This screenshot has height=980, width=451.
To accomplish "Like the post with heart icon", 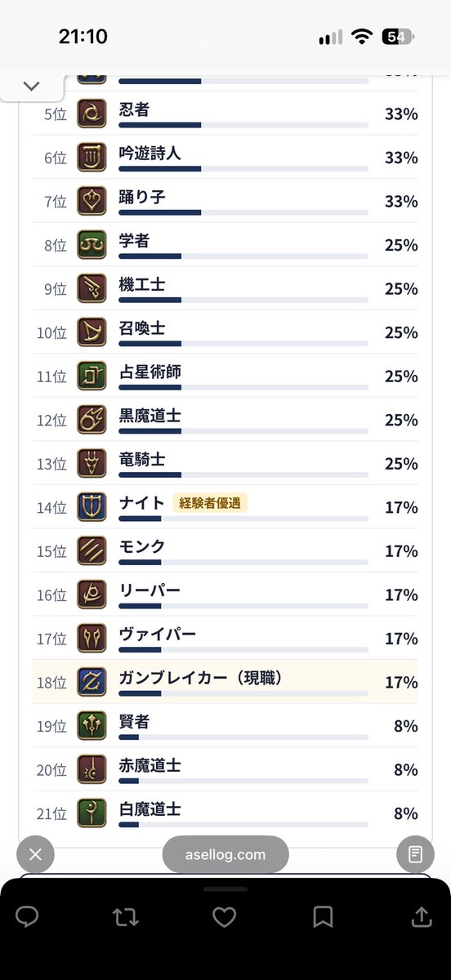I will [224, 917].
